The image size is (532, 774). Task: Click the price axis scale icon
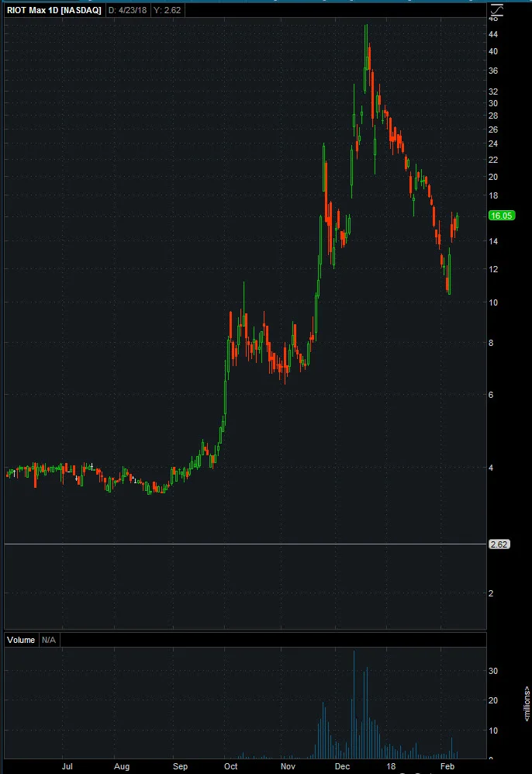click(x=496, y=10)
